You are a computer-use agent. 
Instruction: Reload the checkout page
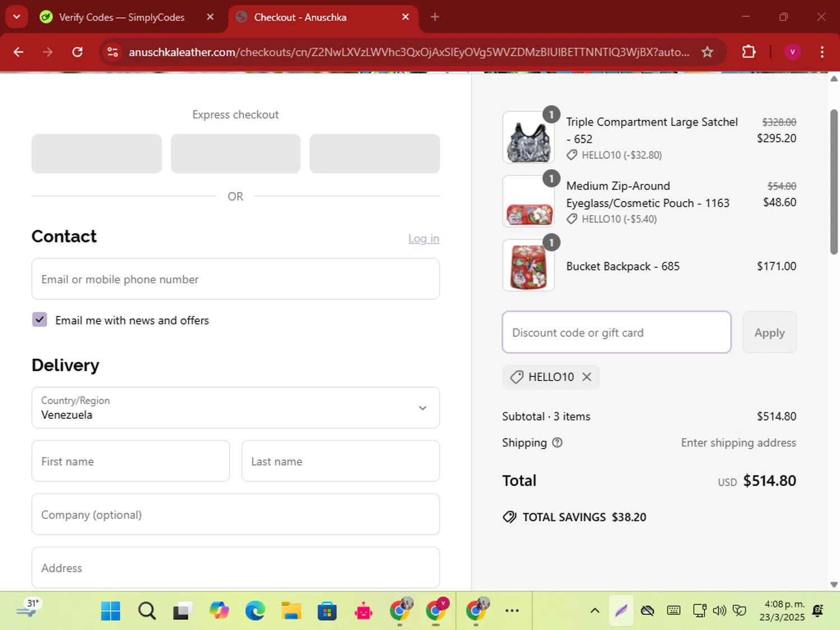[x=77, y=52]
